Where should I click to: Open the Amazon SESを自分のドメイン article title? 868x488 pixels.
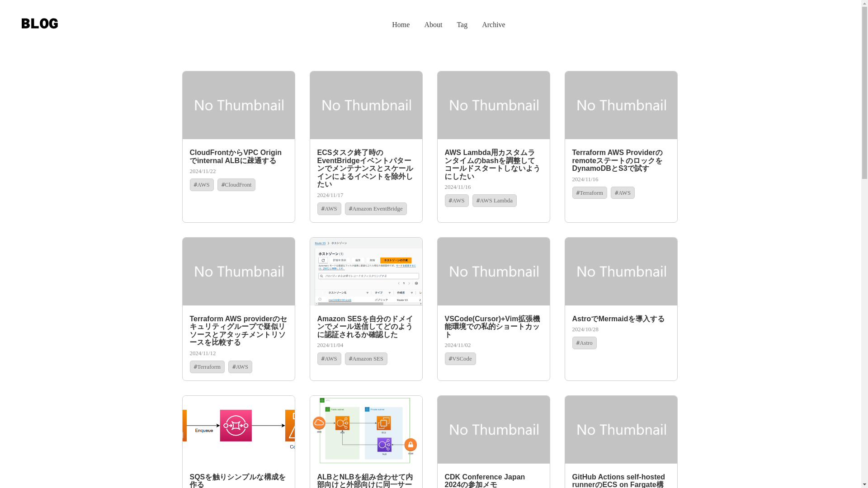point(365,327)
